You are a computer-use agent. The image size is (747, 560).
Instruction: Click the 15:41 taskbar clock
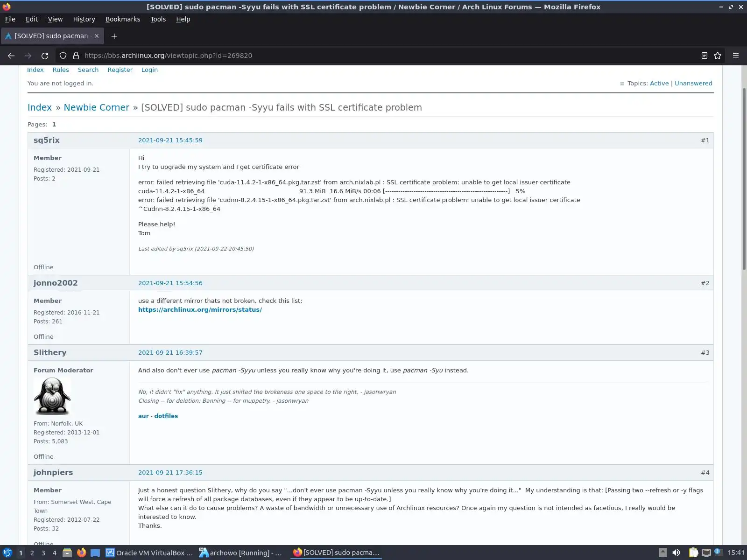(x=736, y=553)
